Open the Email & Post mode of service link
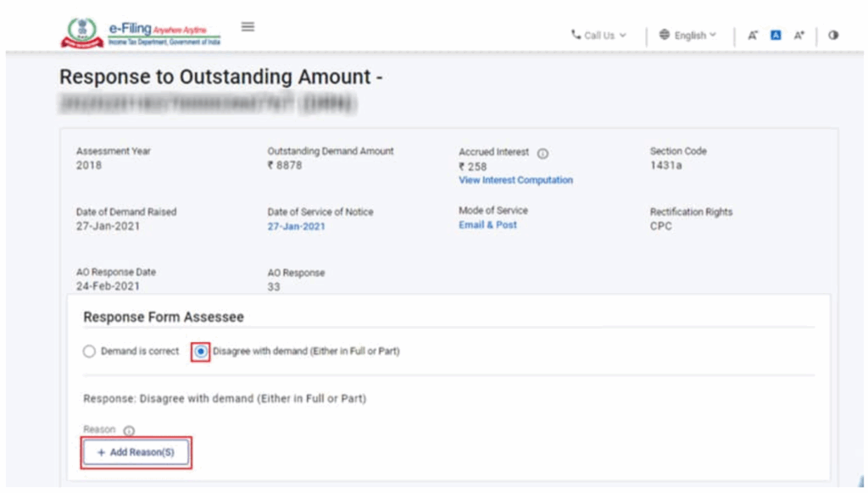Screen dimensions: 868x493 487,225
